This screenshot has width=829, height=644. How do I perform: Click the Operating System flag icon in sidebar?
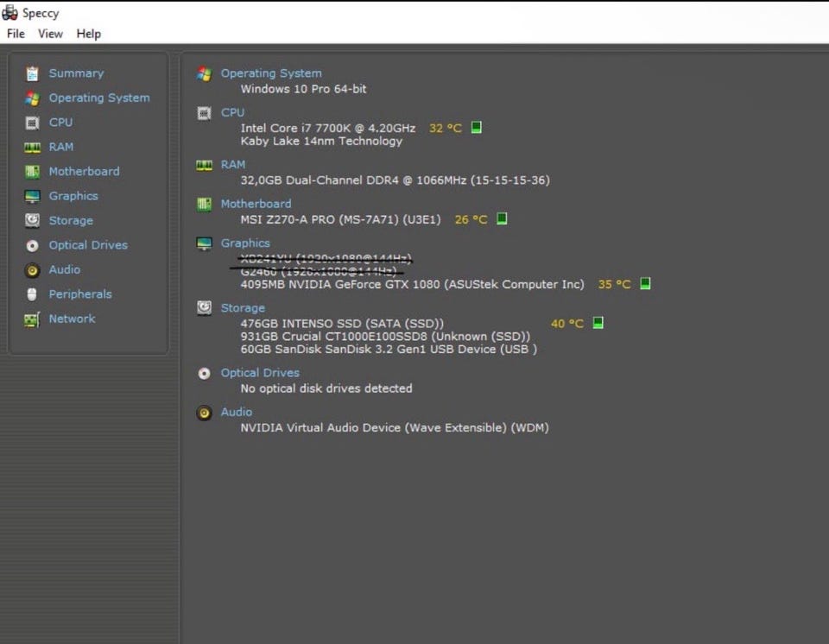click(32, 98)
